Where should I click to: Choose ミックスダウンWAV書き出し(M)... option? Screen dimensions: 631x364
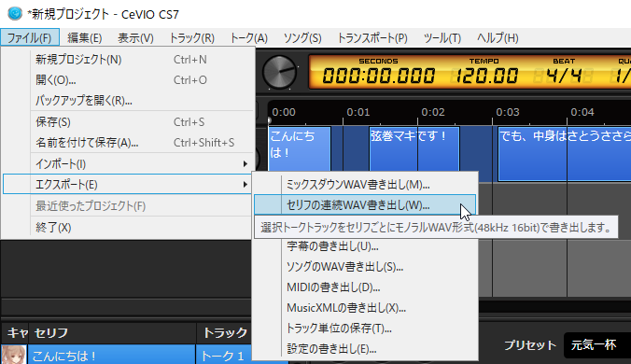pyautogui.click(x=365, y=185)
